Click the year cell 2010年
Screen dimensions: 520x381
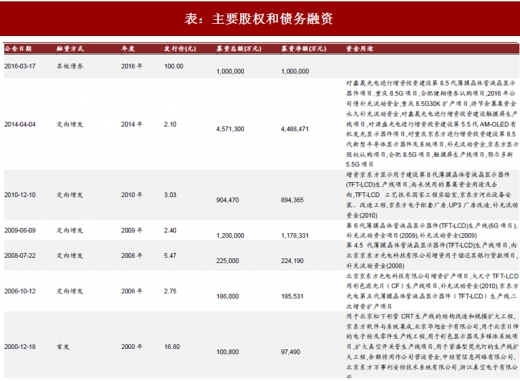(132, 195)
